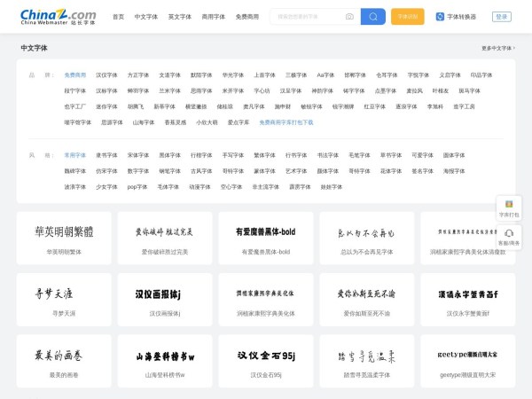
Task: Click the 字库打包 floating sidebar icon
Action: tap(509, 207)
